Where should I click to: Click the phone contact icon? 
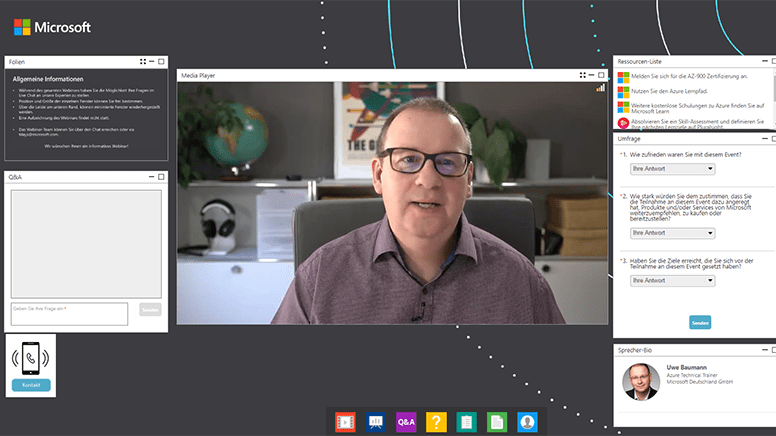click(31, 357)
